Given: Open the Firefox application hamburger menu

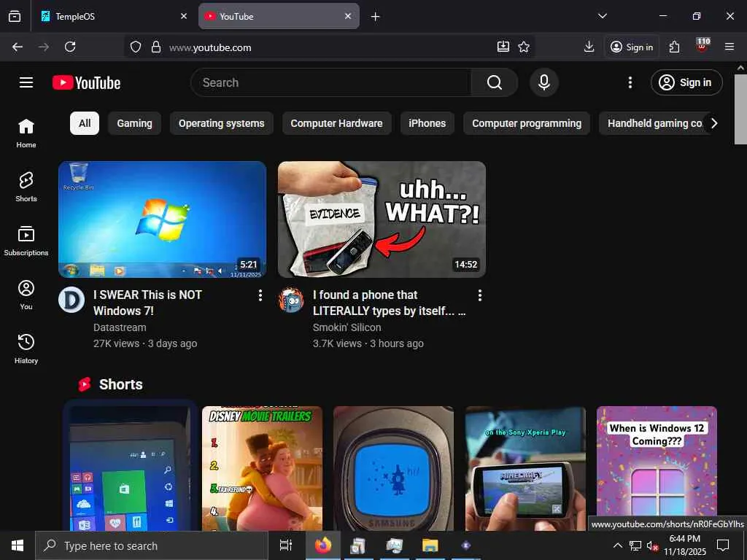Looking at the screenshot, I should 729,47.
